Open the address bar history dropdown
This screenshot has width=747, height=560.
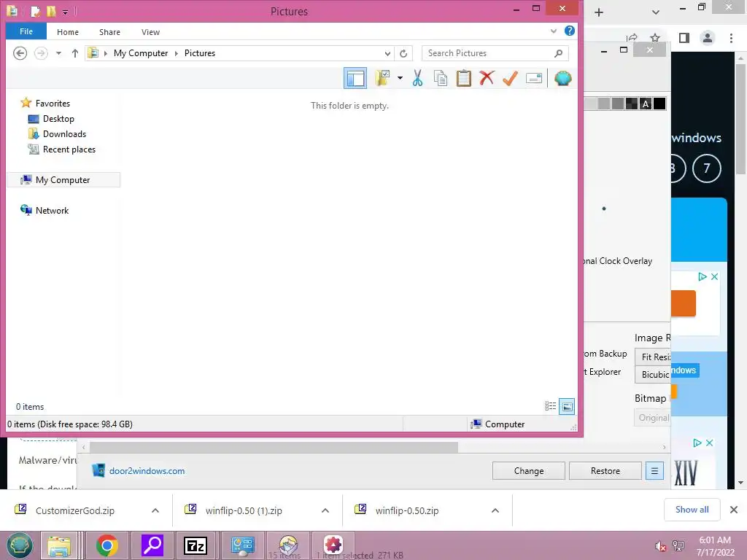pyautogui.click(x=387, y=53)
